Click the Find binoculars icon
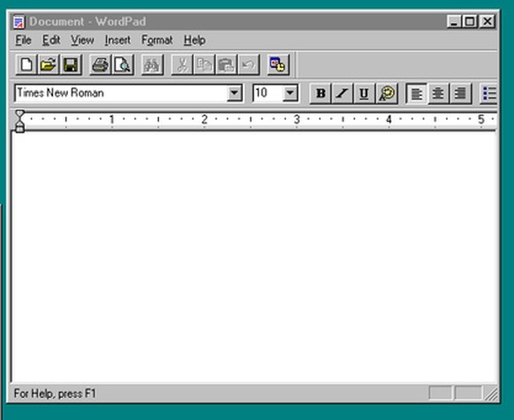The height and width of the screenshot is (420, 514). click(x=152, y=64)
